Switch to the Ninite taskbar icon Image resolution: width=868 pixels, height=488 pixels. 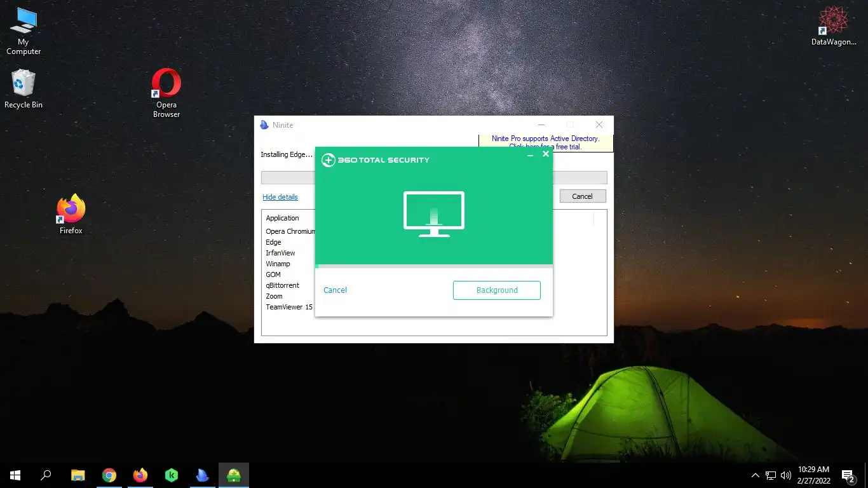(203, 475)
